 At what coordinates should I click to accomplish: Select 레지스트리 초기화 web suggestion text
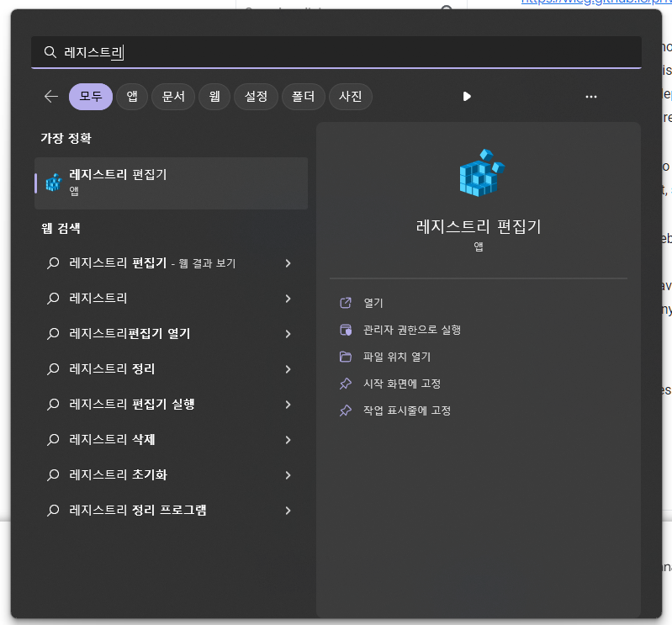pyautogui.click(x=118, y=475)
